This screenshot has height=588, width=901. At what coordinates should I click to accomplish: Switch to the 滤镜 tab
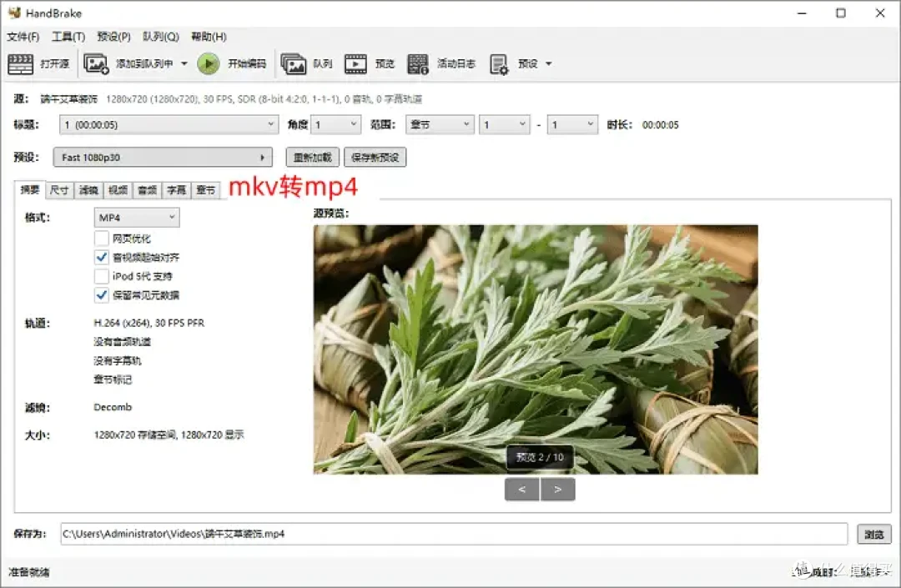tap(88, 190)
